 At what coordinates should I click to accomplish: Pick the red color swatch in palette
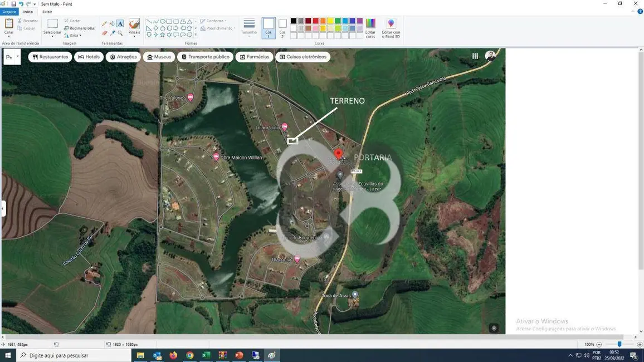pos(315,21)
